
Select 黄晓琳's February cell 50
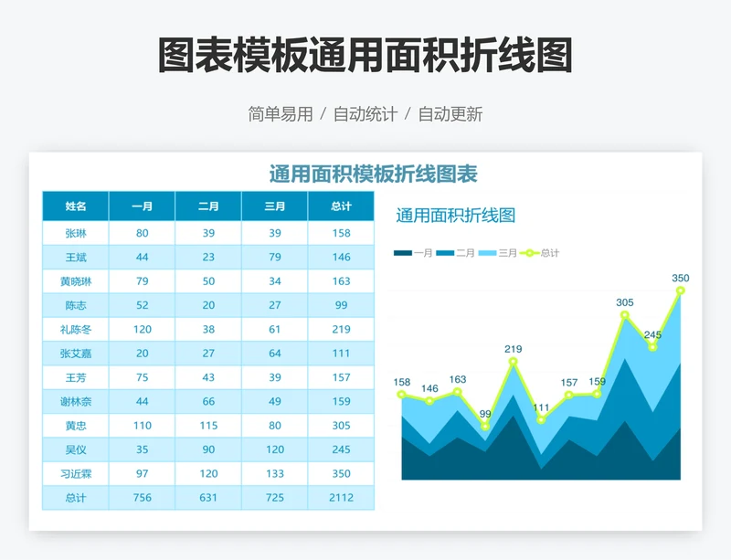point(208,281)
